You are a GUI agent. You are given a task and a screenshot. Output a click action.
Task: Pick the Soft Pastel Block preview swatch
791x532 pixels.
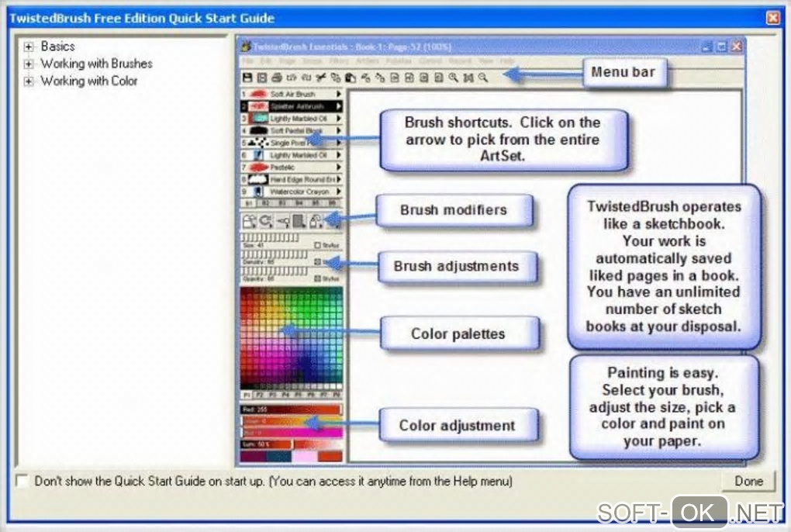(x=258, y=130)
